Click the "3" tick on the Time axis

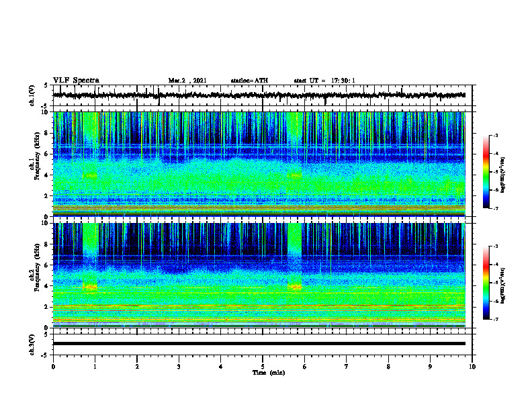click(179, 367)
